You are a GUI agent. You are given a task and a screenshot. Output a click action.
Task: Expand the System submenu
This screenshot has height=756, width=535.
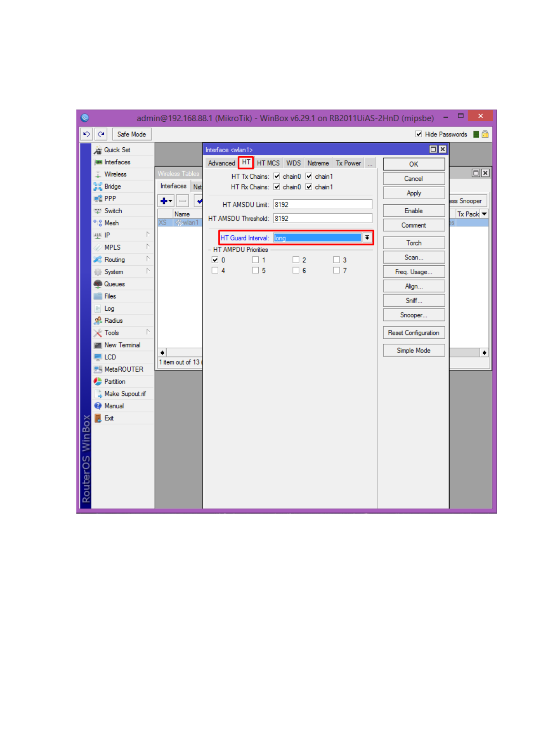coord(147,271)
